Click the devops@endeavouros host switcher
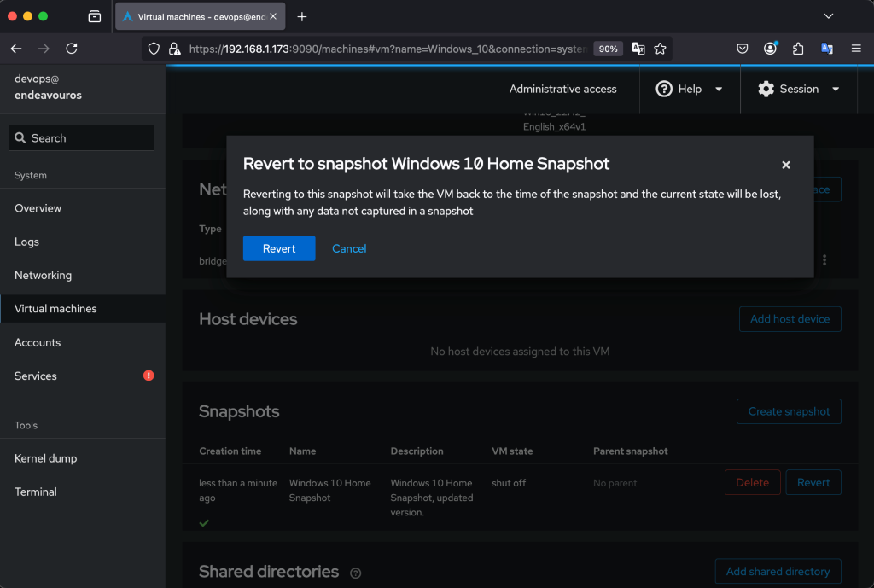 pyautogui.click(x=83, y=88)
